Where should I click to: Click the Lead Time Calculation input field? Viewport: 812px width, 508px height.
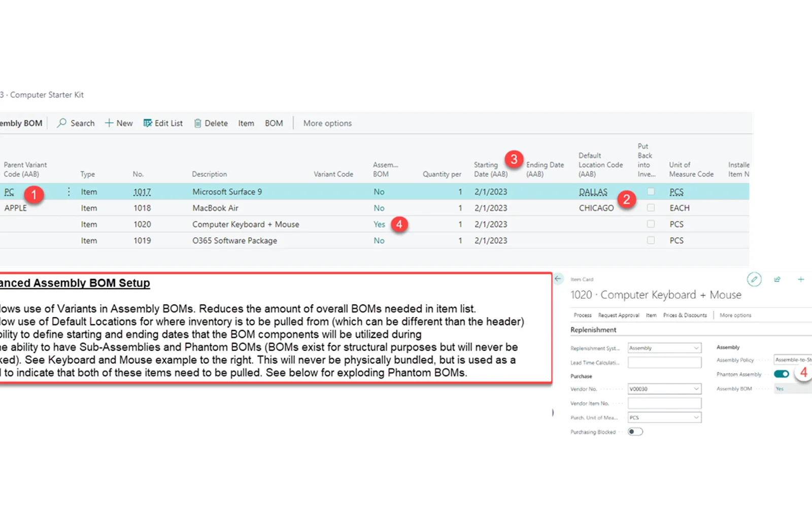(x=664, y=362)
